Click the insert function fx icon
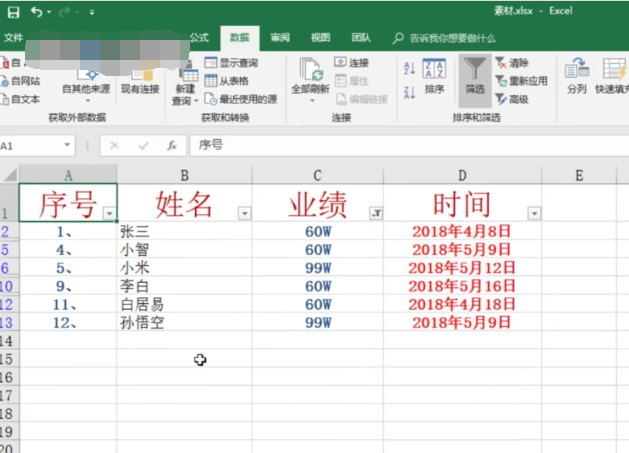Image resolution: width=629 pixels, height=453 pixels. pyautogui.click(x=171, y=145)
